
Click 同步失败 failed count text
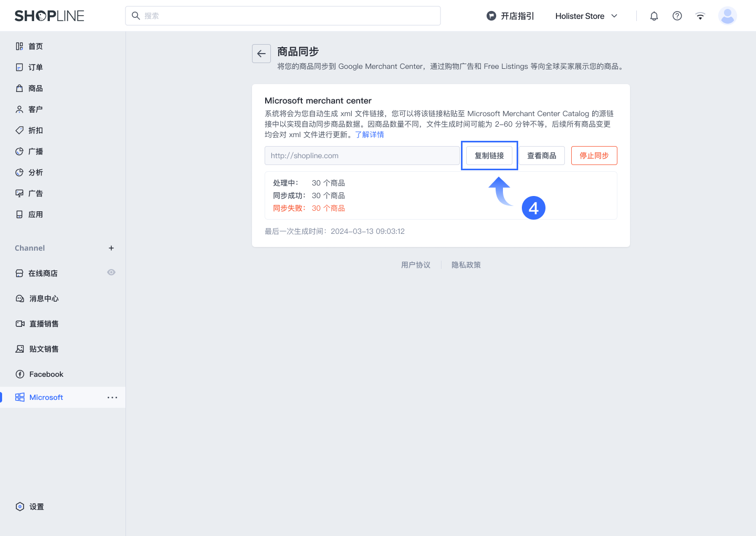(x=309, y=208)
